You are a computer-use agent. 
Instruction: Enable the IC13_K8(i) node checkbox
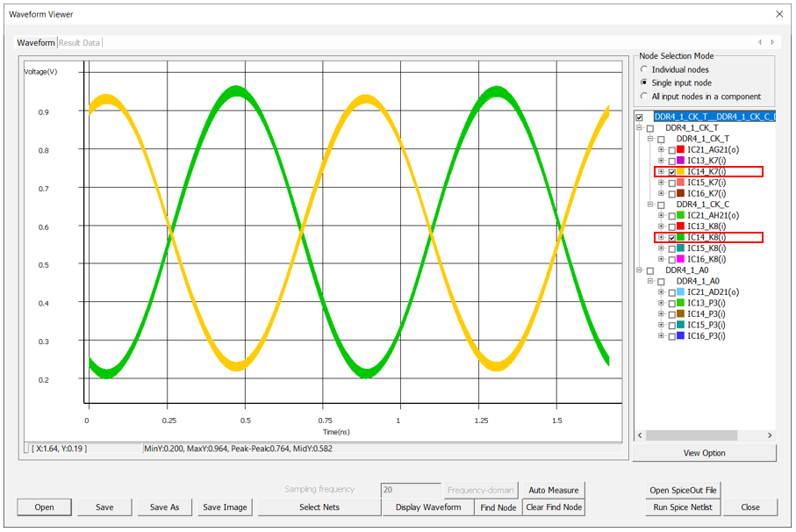point(671,226)
